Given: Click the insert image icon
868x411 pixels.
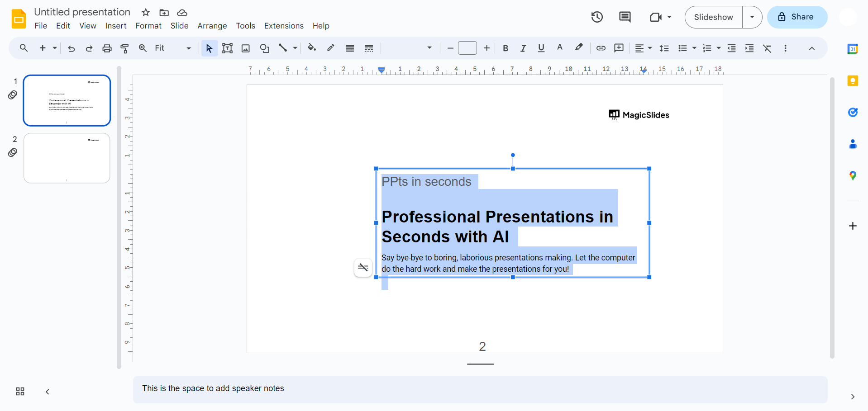Looking at the screenshot, I should tap(246, 48).
